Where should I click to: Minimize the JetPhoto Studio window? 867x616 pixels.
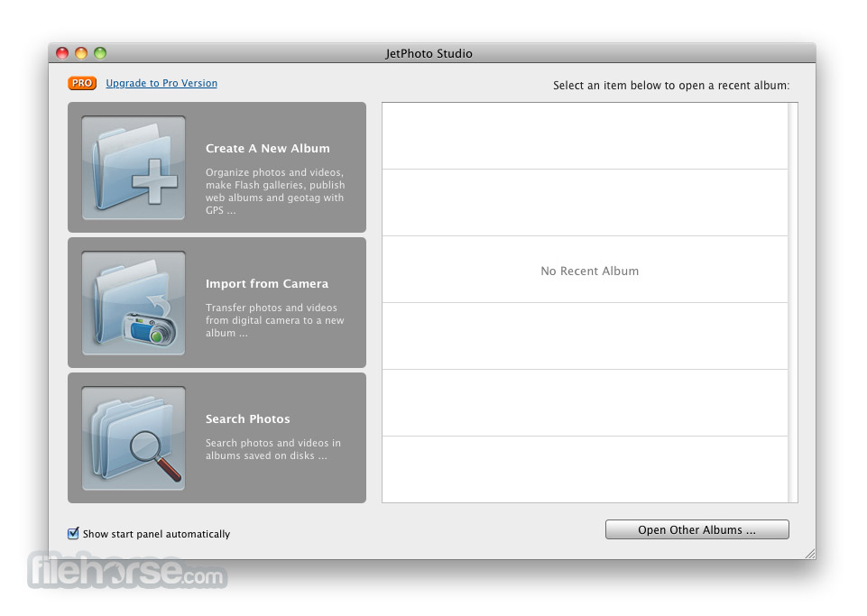81,53
